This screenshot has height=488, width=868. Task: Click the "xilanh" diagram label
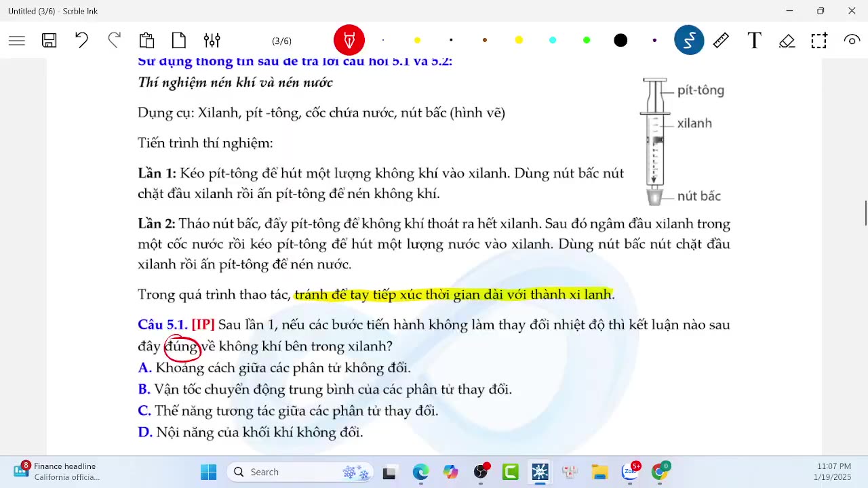(694, 123)
